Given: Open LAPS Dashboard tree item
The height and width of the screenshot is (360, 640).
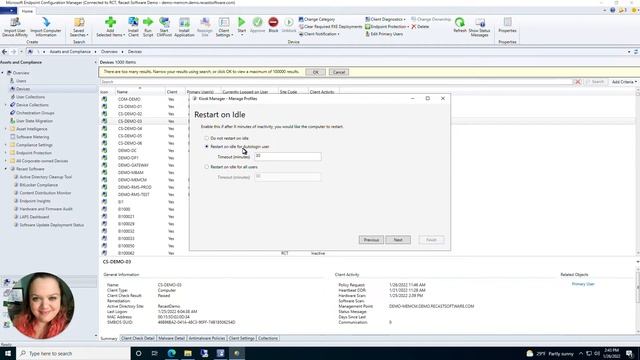Looking at the screenshot, I should point(34,217).
